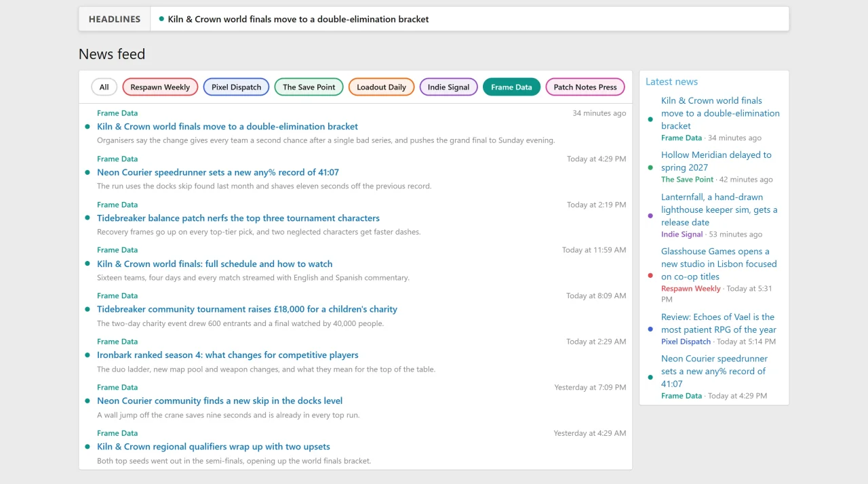Open the double-elimination bracket article in the main feed
Image resolution: width=868 pixels, height=484 pixels.
(x=227, y=126)
